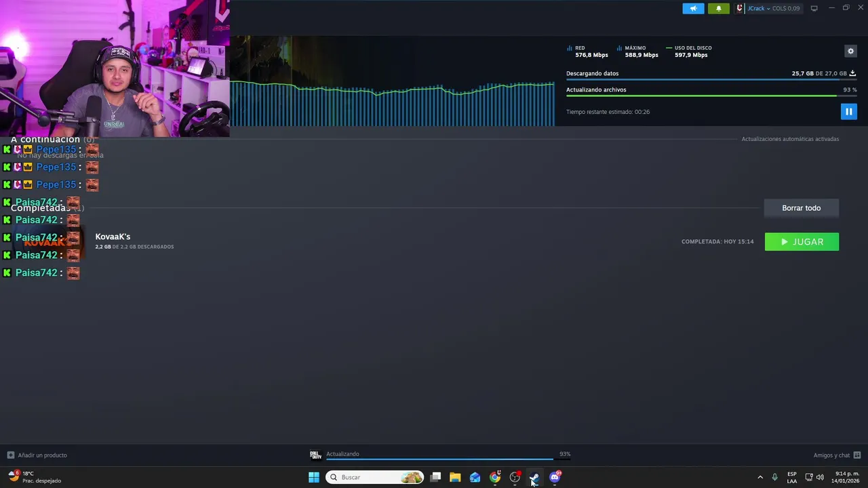Click the taskbar Buscar search box

coord(375,477)
